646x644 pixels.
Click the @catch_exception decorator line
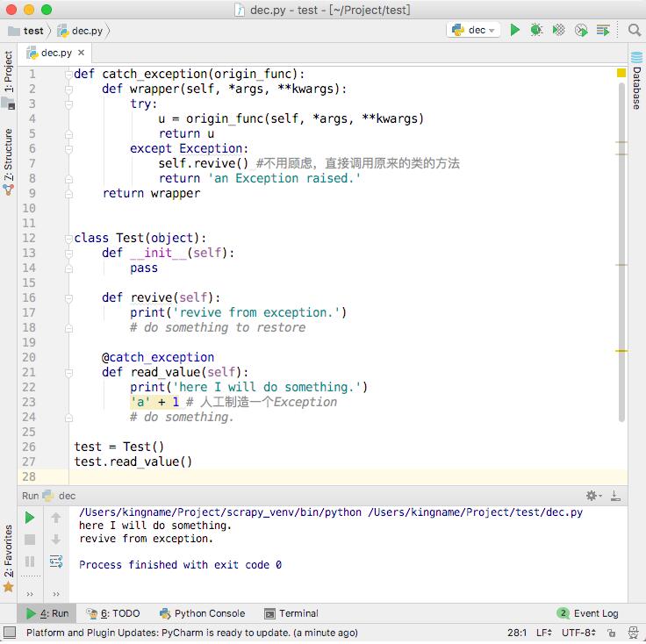[158, 357]
